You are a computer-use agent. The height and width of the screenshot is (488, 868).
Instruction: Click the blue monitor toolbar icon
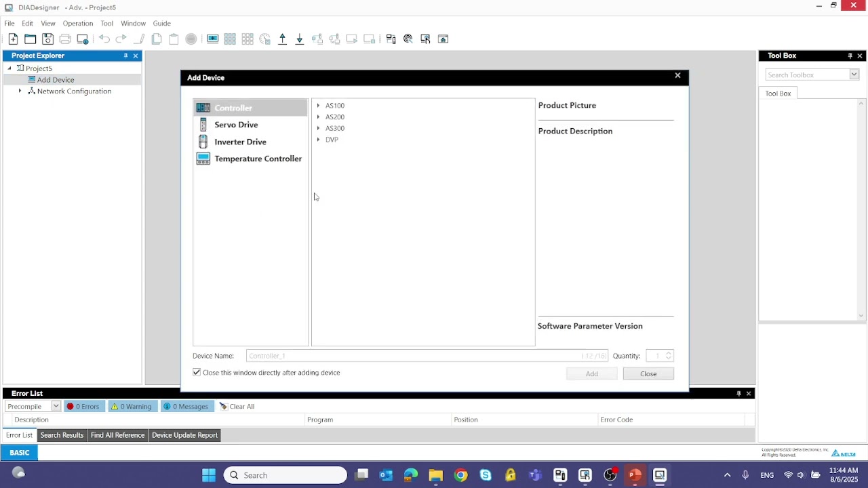click(213, 39)
